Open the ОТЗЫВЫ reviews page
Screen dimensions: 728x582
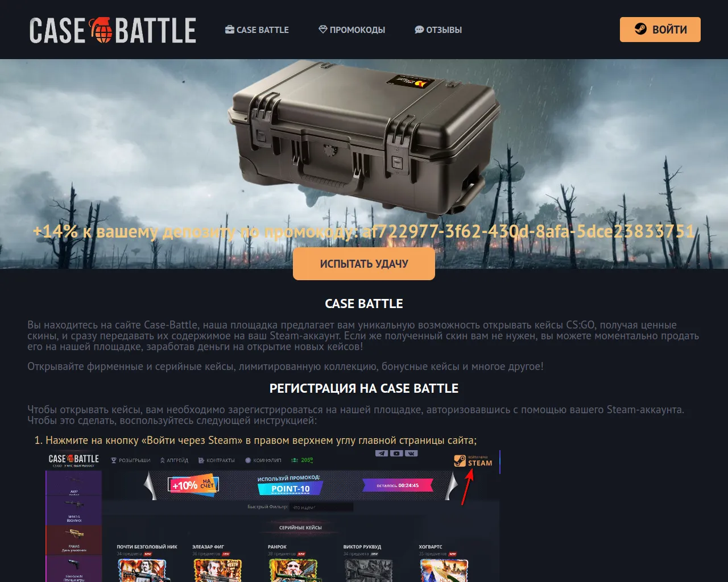439,30
